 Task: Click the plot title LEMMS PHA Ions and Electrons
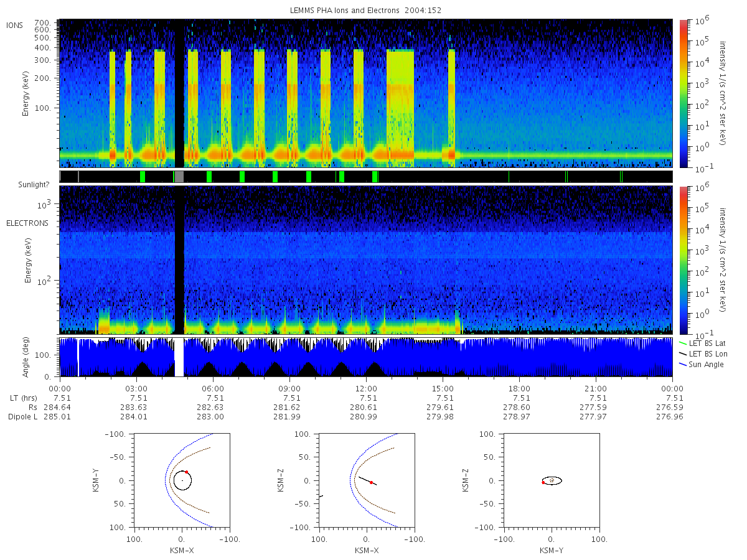(x=345, y=11)
